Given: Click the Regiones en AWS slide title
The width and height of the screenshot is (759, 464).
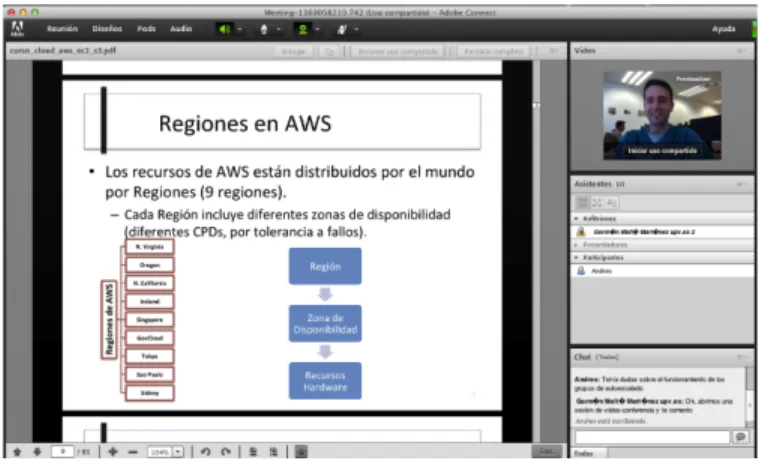Looking at the screenshot, I should click(245, 123).
